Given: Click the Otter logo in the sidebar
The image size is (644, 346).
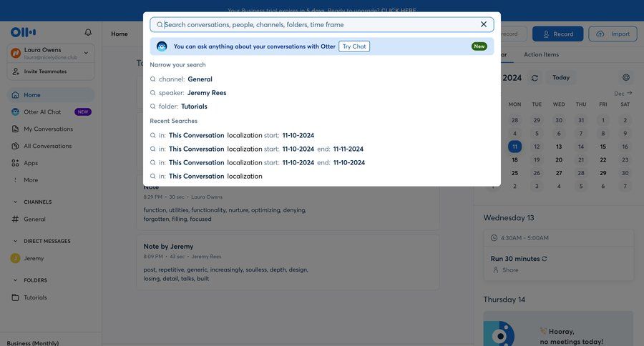Looking at the screenshot, I should click(x=23, y=32).
